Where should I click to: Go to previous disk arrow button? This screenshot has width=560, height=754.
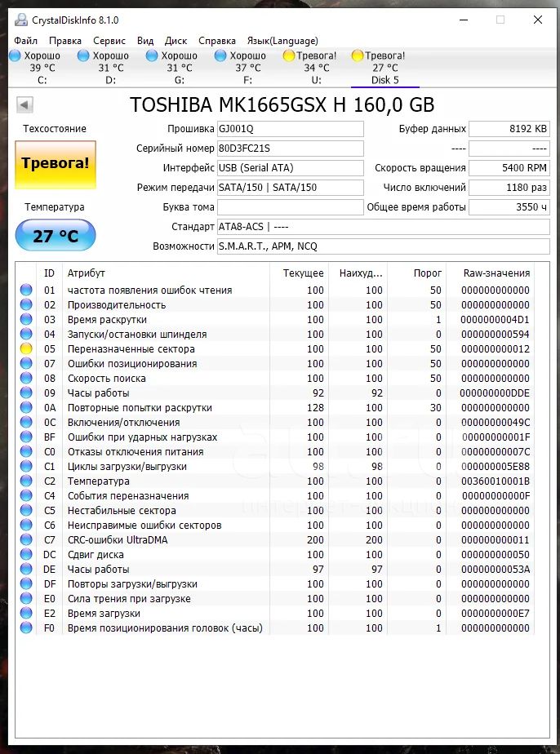pyautogui.click(x=25, y=104)
